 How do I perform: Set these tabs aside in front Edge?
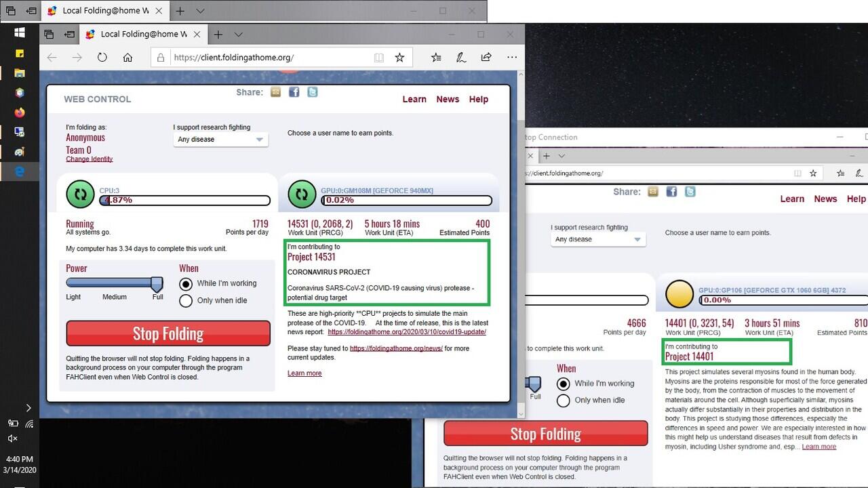pos(70,34)
